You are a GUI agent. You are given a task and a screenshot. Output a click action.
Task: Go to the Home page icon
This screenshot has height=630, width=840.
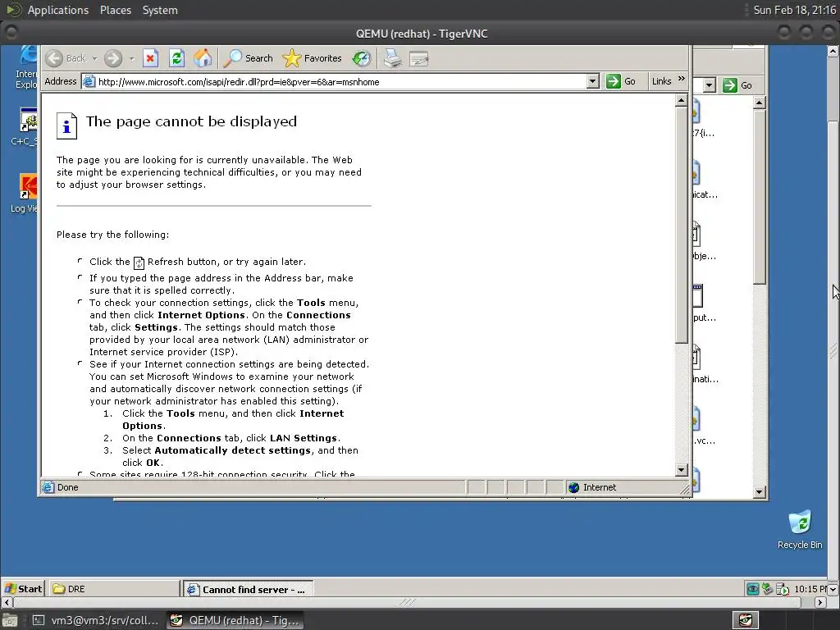click(203, 58)
